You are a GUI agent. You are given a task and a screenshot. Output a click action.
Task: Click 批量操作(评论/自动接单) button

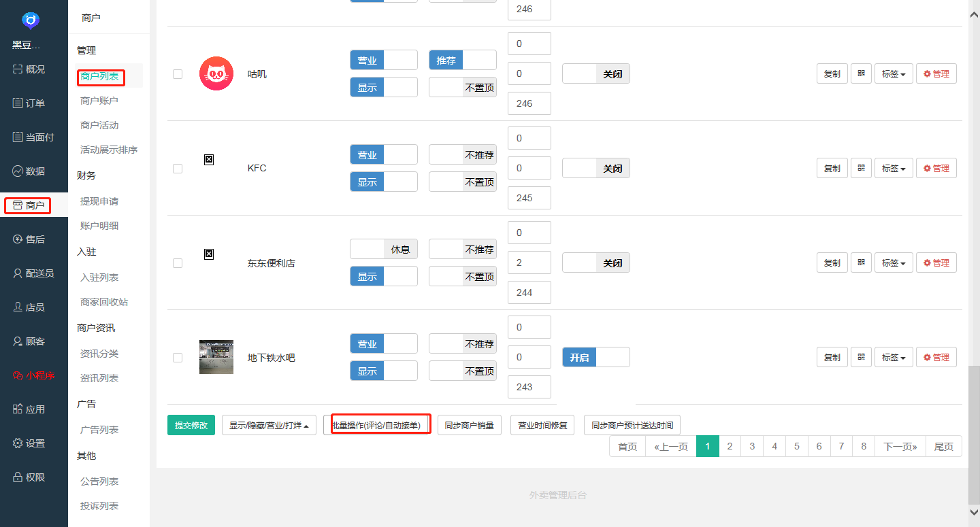(x=376, y=425)
